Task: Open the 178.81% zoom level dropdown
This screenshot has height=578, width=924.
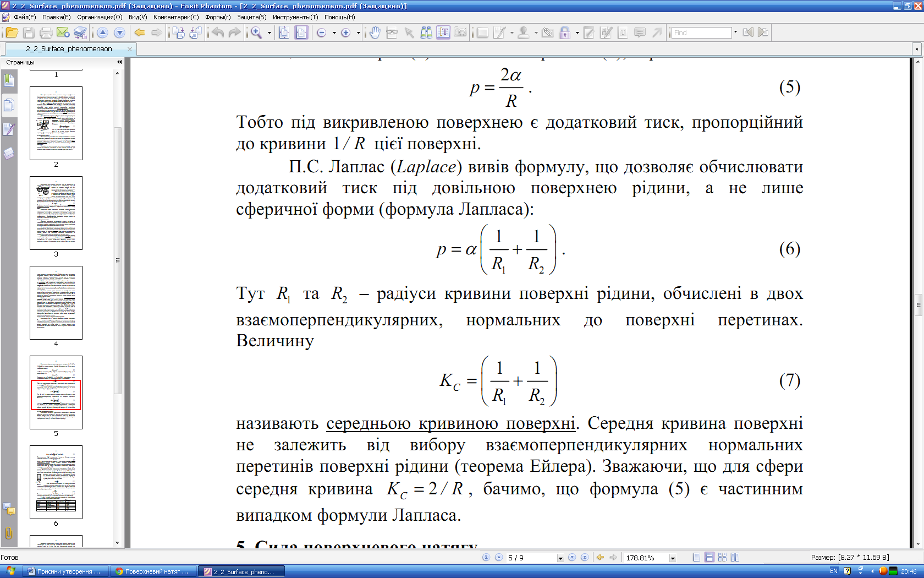Action: [673, 558]
